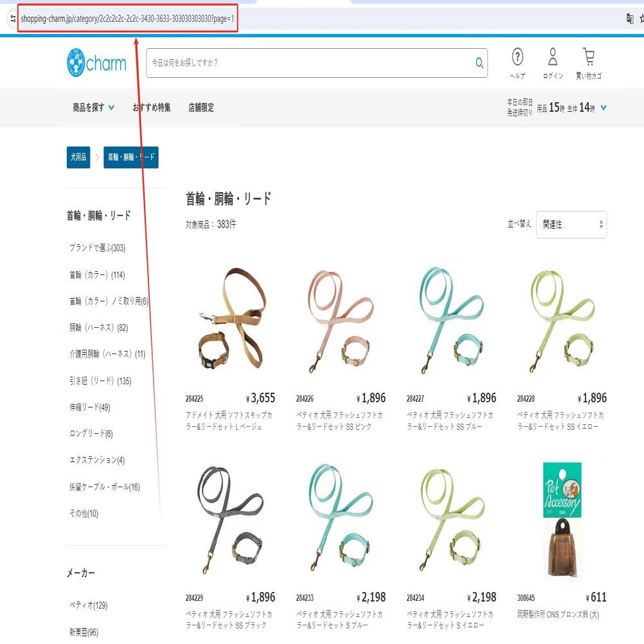Click フラッシュソフトカラー SS ピンク title
Image resolution: width=644 pixels, height=644 pixels.
pos(339,420)
